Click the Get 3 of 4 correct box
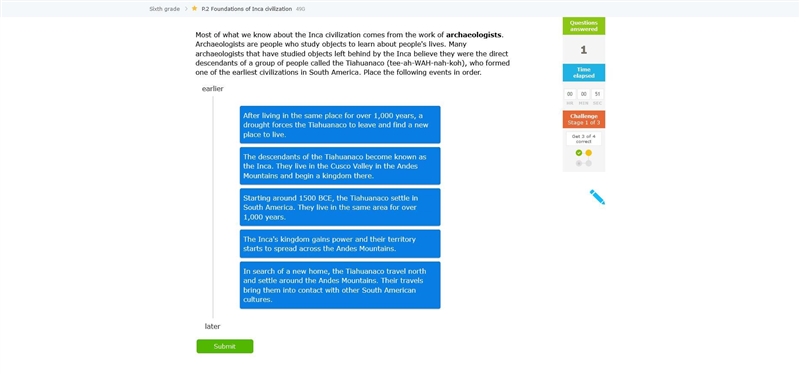This screenshot has height=374, width=800. [584, 139]
